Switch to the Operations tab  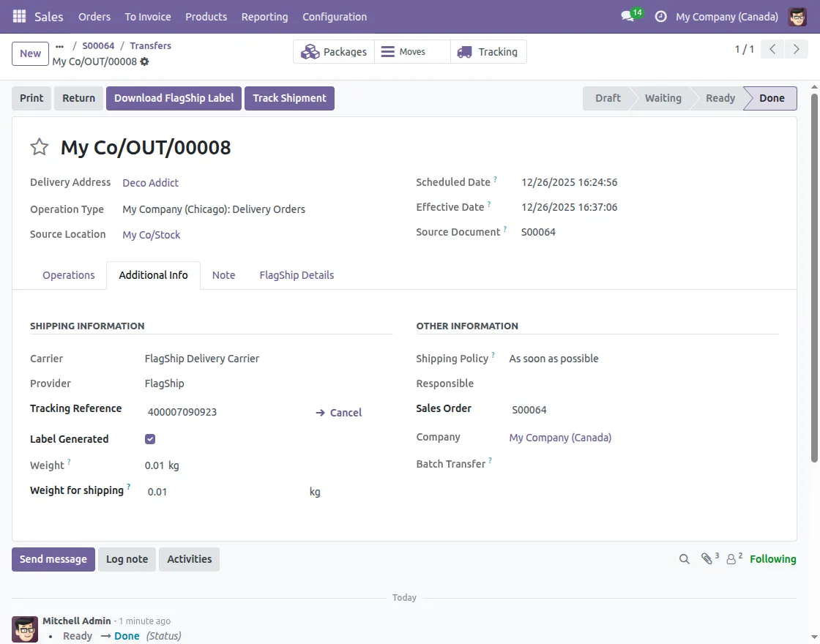(x=68, y=275)
